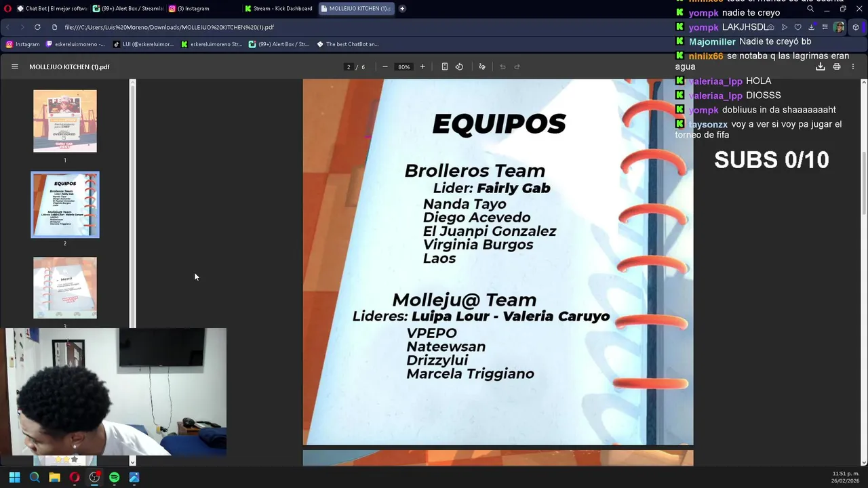Click the MOLLEJUO KITCHEN (1).pdf title

69,66
